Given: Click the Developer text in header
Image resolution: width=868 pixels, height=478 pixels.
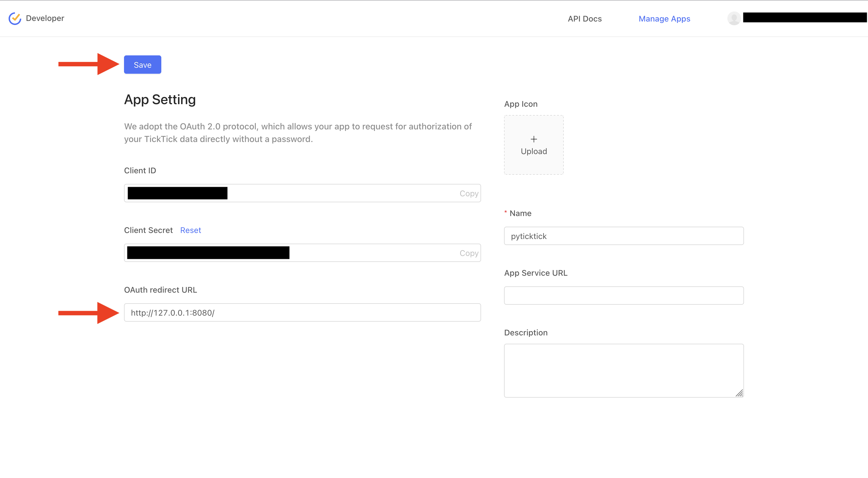Looking at the screenshot, I should point(45,18).
